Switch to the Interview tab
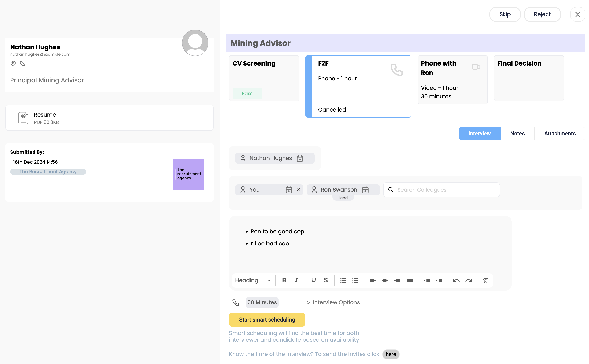The height and width of the screenshot is (364, 589). tap(479, 133)
